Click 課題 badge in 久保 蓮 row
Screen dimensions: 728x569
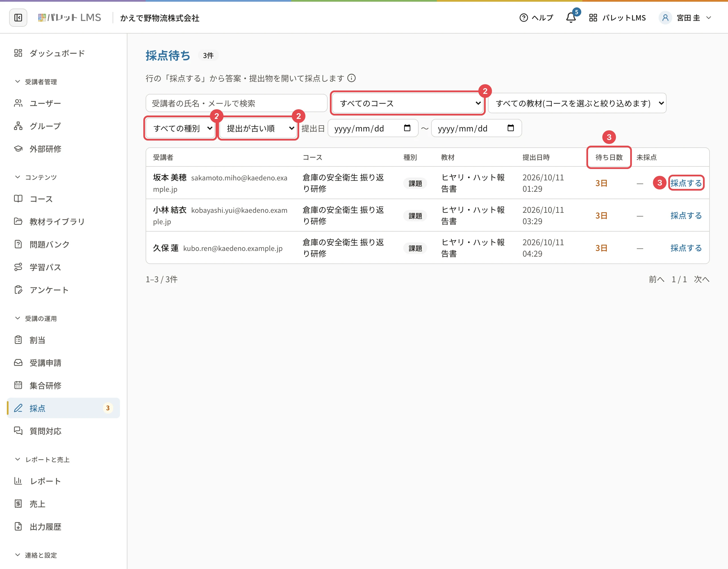415,248
